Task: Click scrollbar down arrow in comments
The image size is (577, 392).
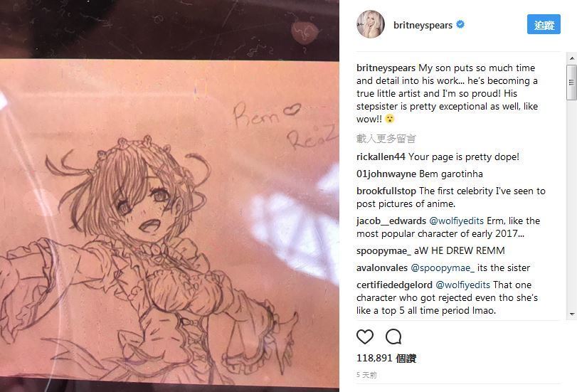Action: point(572,314)
